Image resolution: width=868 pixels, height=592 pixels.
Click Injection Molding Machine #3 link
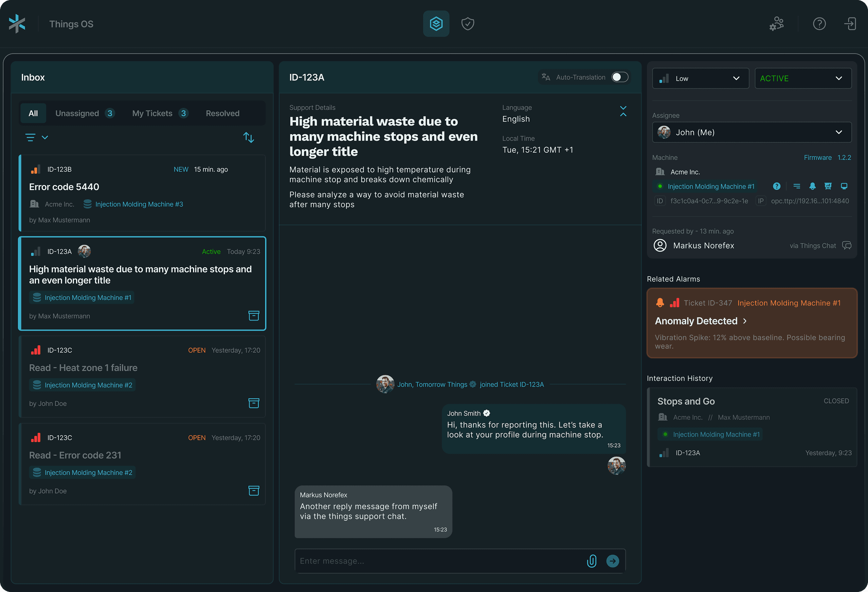point(139,204)
